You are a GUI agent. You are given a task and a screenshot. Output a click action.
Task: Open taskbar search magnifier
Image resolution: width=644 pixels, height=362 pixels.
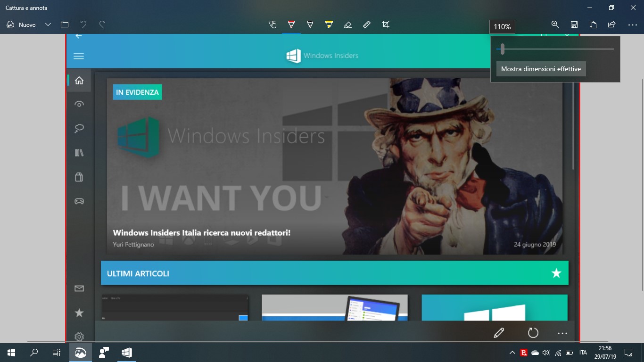[34, 352]
